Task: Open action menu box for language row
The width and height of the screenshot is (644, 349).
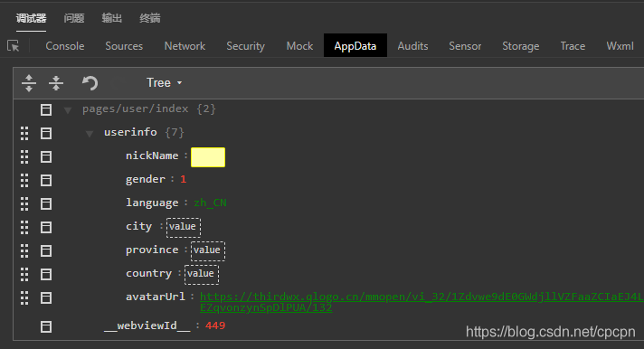Action: [x=46, y=203]
